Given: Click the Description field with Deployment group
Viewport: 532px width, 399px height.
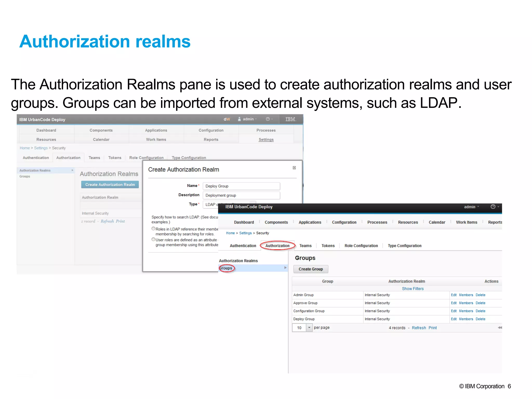Looking at the screenshot, I should point(241,195).
